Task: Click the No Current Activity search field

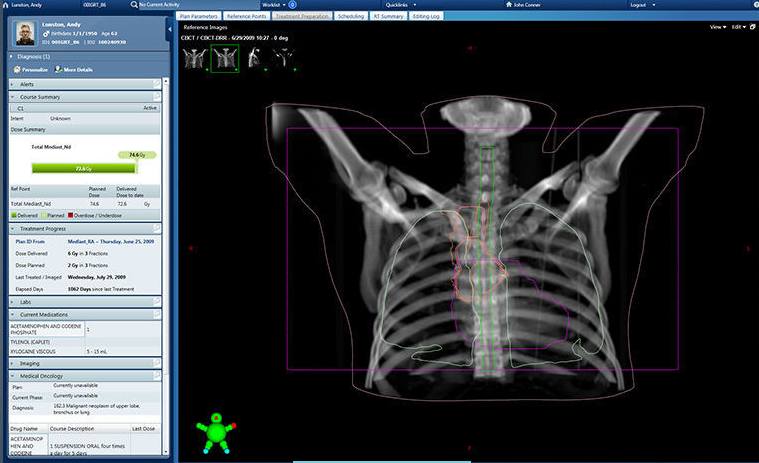Action: (198, 5)
